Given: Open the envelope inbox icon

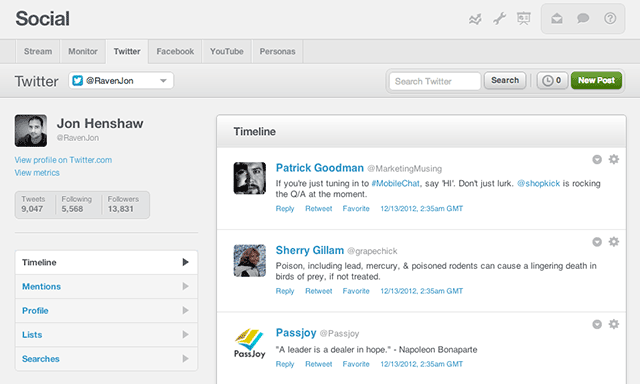Looking at the screenshot, I should (x=557, y=19).
